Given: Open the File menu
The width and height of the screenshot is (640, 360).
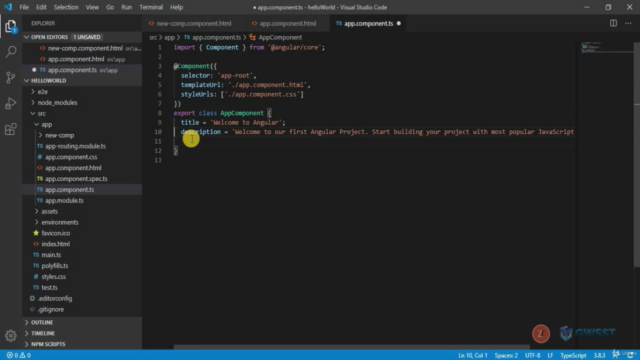Looking at the screenshot, I should pyautogui.click(x=24, y=7).
